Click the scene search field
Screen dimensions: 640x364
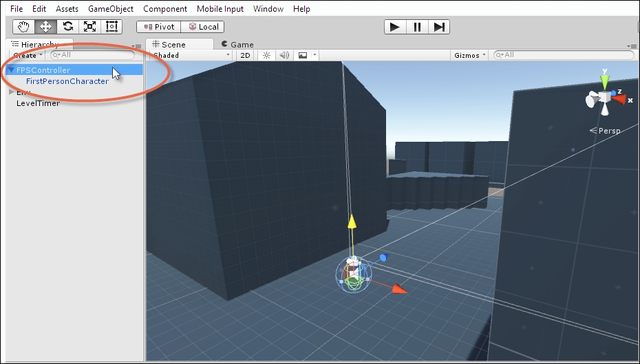(x=564, y=54)
